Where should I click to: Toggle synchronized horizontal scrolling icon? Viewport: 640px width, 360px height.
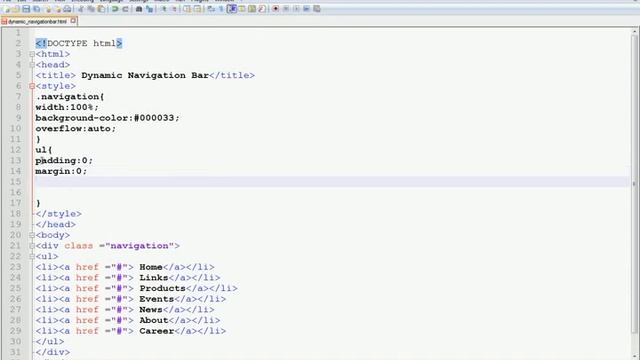(197, 9)
